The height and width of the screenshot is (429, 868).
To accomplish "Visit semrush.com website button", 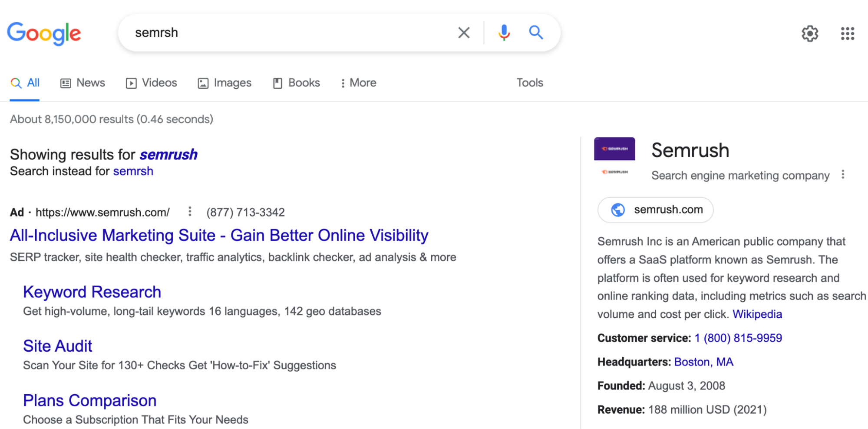I will 655,210.
